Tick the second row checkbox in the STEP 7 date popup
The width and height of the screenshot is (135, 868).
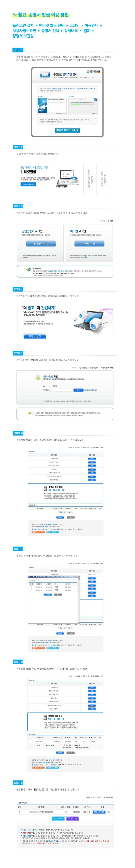31,590
